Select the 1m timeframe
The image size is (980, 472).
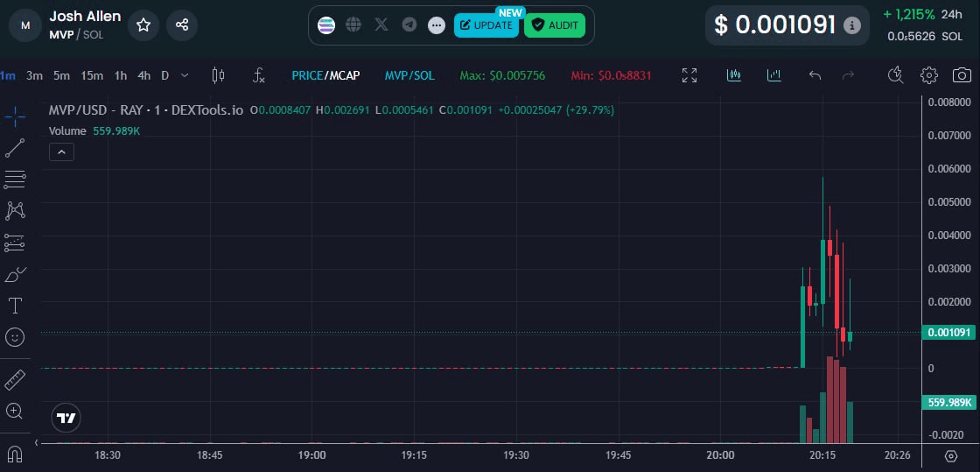pos(8,75)
